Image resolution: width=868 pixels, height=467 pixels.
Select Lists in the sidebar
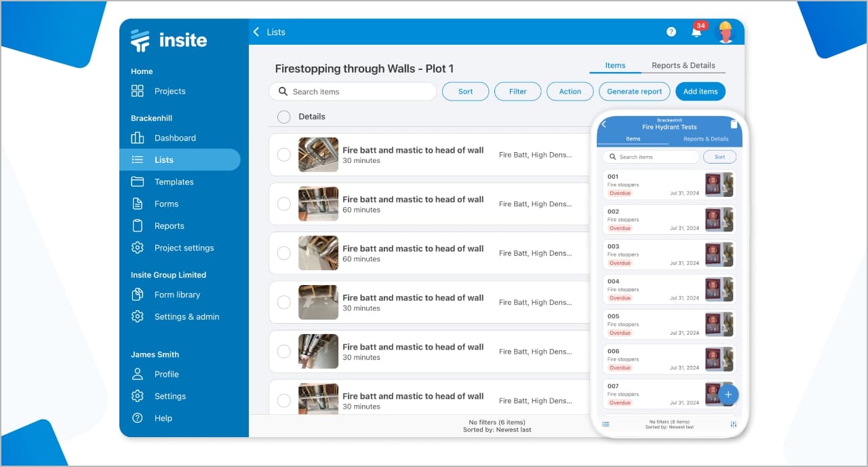(180, 160)
